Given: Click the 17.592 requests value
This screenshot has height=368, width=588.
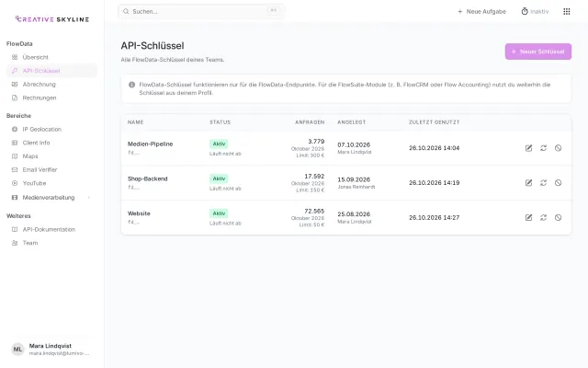Looking at the screenshot, I should click(314, 176).
